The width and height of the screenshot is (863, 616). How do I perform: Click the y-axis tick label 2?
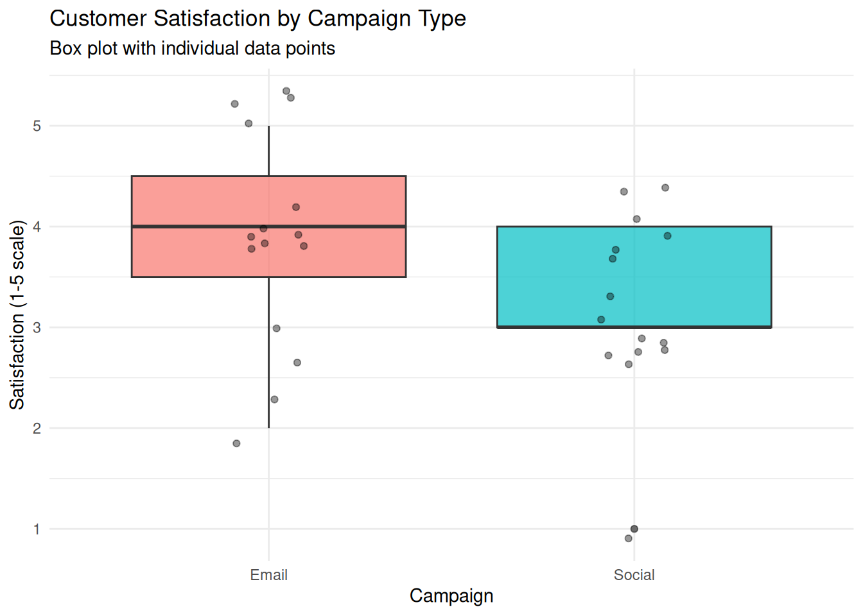tap(37, 428)
